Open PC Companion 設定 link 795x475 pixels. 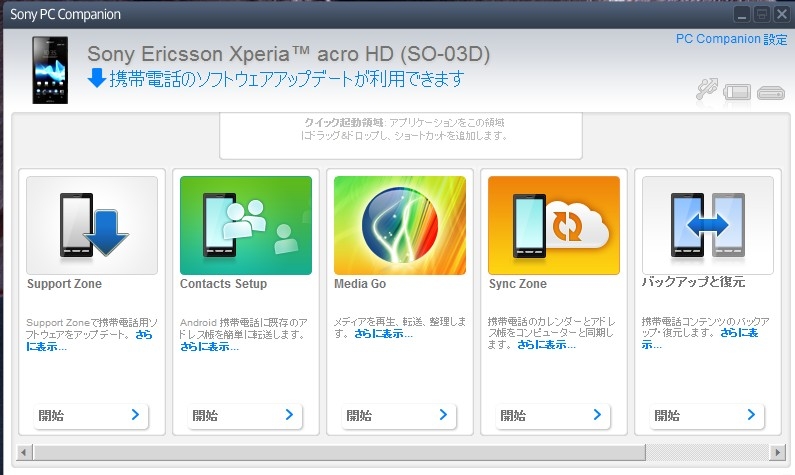point(732,39)
